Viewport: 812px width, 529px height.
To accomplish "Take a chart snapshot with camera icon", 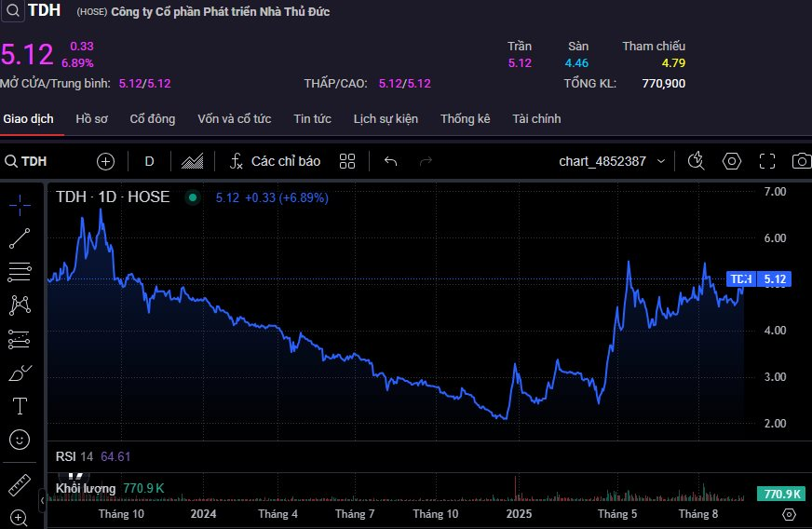I will pyautogui.click(x=801, y=161).
